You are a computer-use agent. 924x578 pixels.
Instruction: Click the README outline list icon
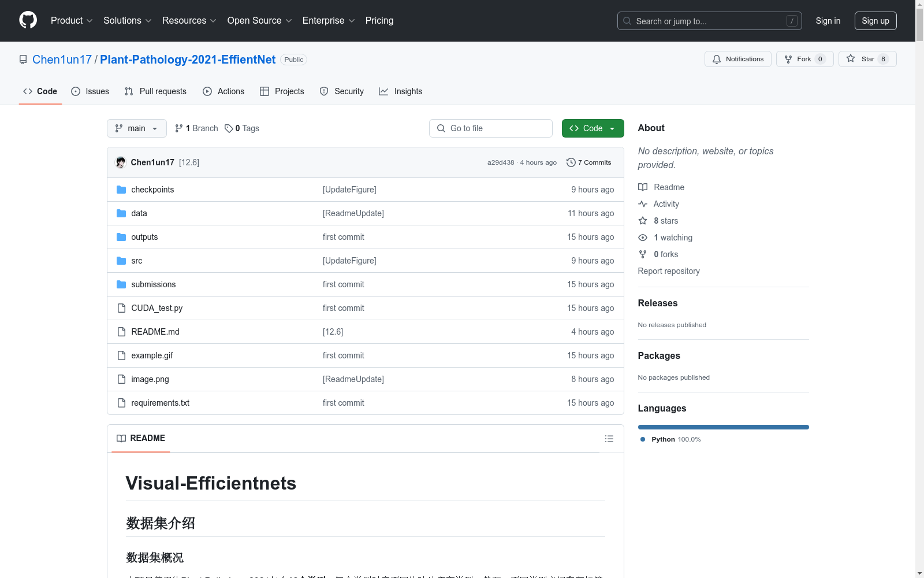[609, 439]
